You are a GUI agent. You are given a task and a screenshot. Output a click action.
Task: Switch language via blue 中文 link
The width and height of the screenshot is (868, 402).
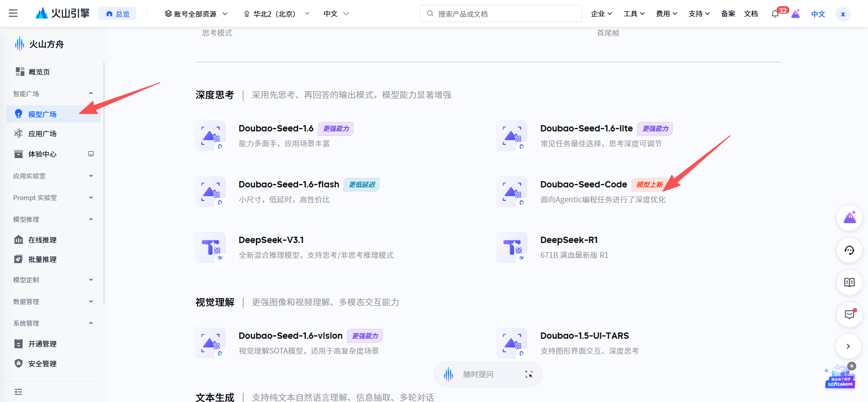point(818,14)
